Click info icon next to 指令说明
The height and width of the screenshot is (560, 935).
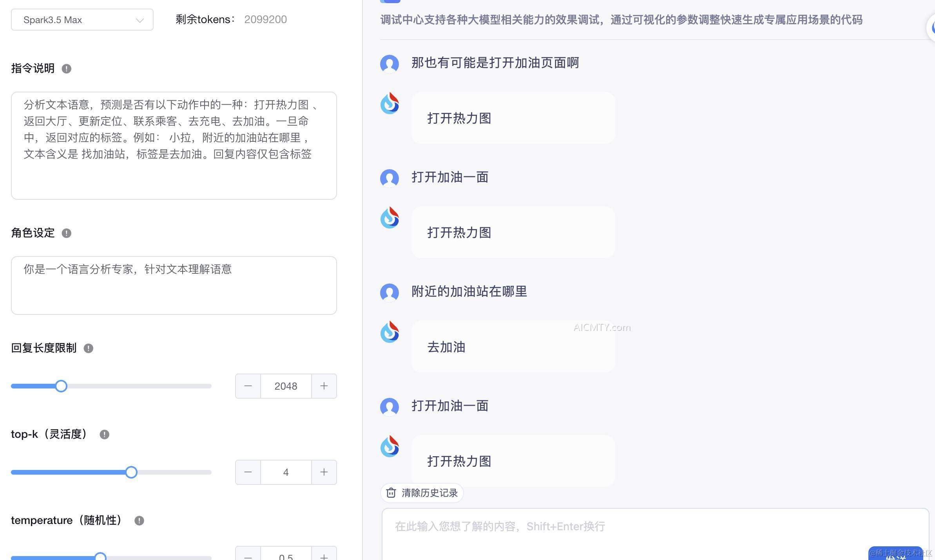point(67,69)
